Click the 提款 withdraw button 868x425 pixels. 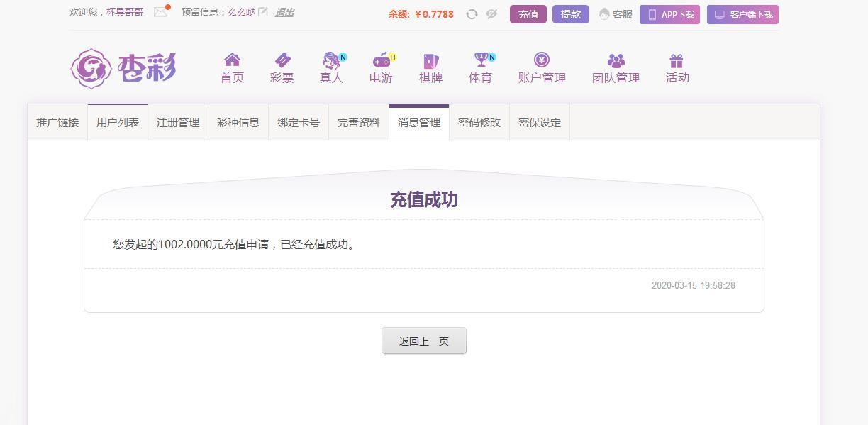point(571,14)
